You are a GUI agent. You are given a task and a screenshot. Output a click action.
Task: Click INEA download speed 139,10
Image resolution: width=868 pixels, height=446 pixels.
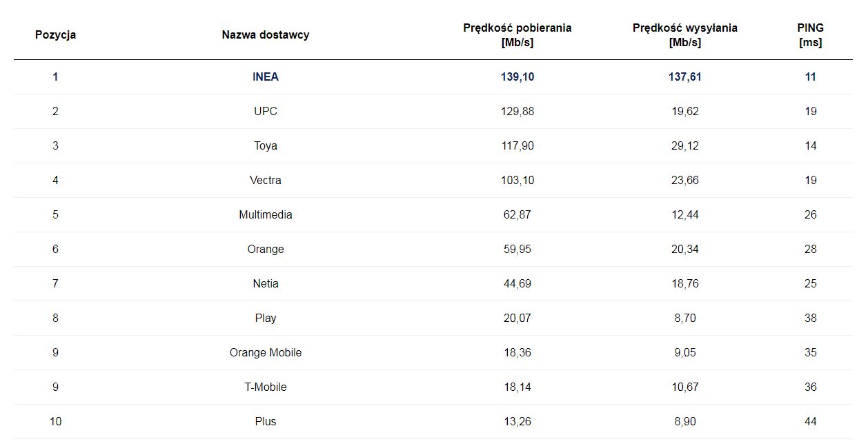[x=517, y=77]
